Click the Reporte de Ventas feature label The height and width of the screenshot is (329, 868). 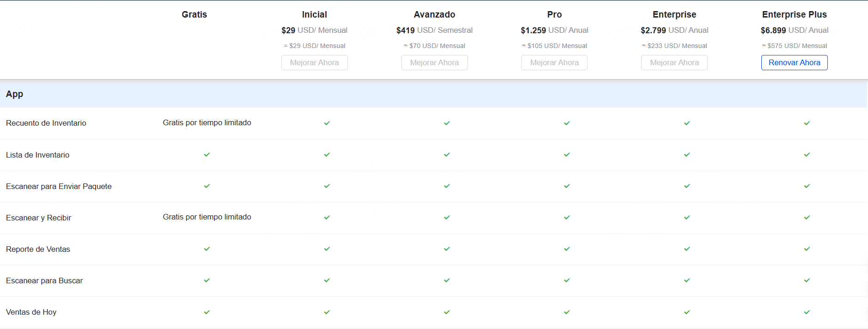(x=38, y=249)
